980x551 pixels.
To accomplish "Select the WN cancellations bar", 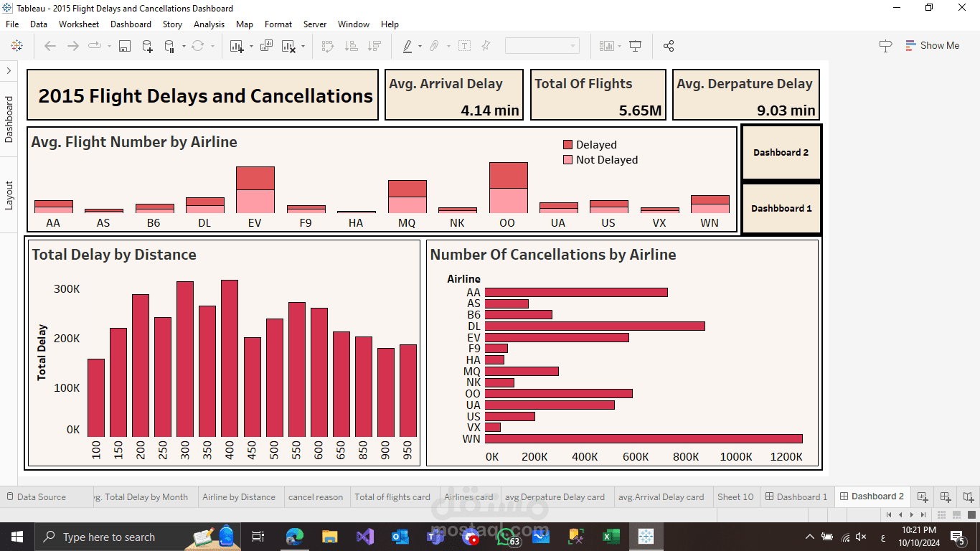I will pyautogui.click(x=644, y=438).
